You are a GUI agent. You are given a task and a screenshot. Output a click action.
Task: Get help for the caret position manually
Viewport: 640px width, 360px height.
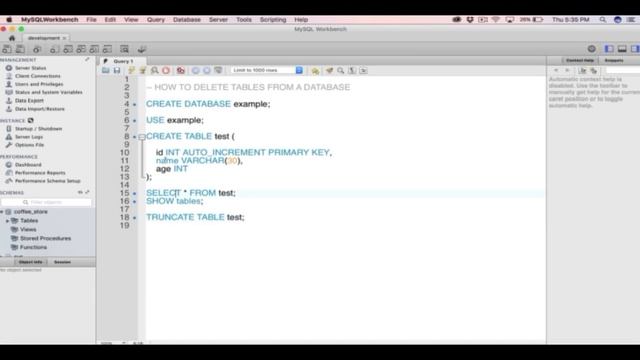(x=582, y=71)
